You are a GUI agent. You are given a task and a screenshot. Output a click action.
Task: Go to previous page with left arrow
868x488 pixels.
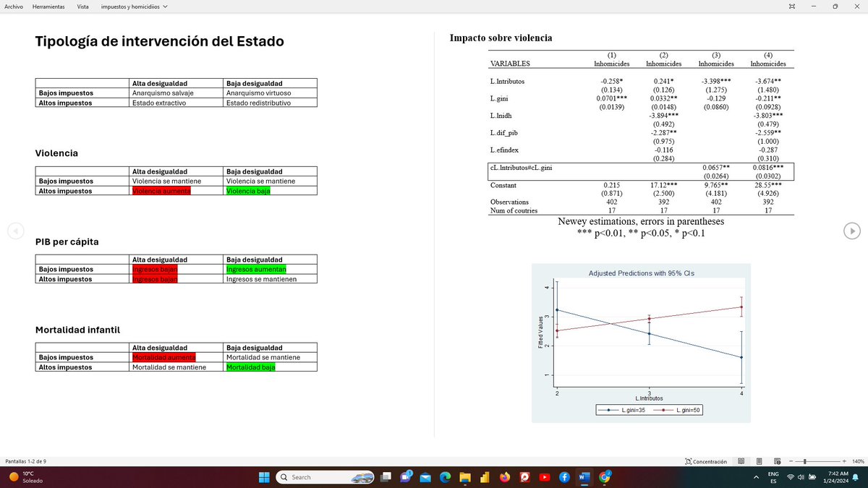pos(14,231)
